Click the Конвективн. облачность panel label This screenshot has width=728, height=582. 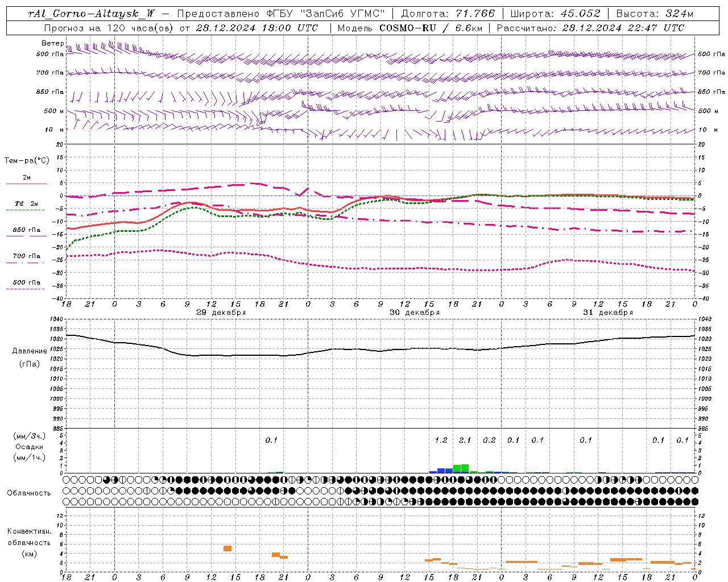tap(29, 537)
